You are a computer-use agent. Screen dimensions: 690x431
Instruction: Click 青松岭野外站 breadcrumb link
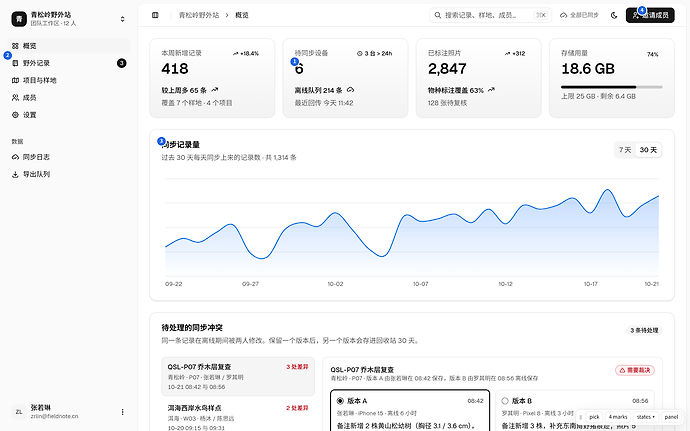click(198, 15)
